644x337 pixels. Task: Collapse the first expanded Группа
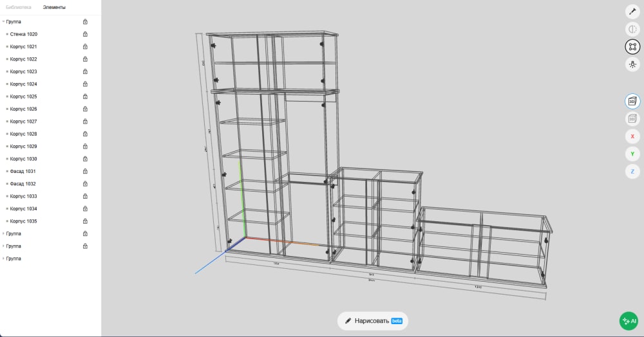pyautogui.click(x=4, y=22)
